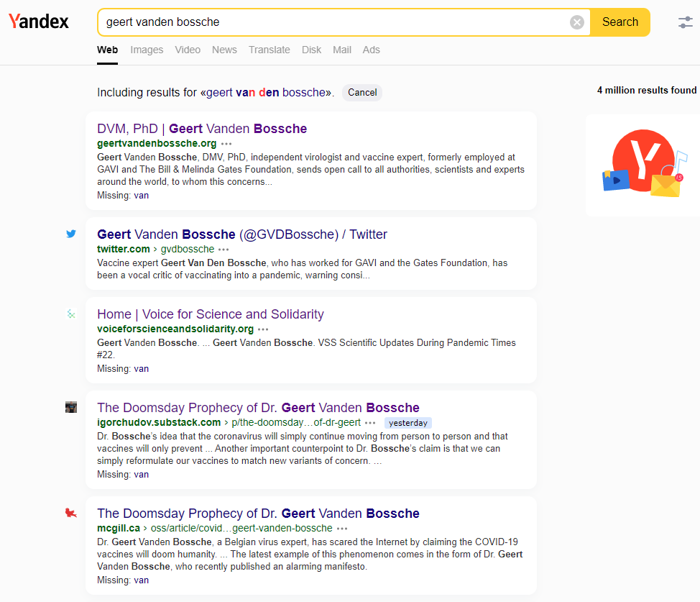
Task: Select the Web tab
Action: click(x=108, y=50)
